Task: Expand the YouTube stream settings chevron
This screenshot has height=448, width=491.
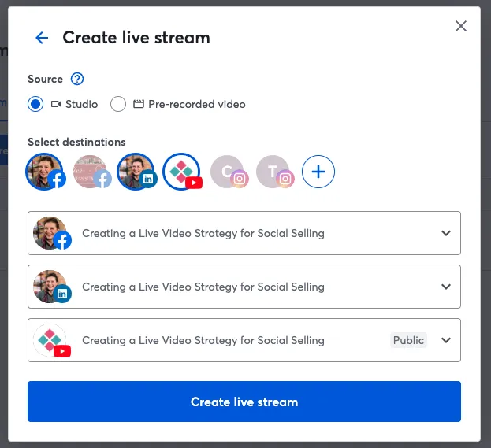Action: click(446, 340)
